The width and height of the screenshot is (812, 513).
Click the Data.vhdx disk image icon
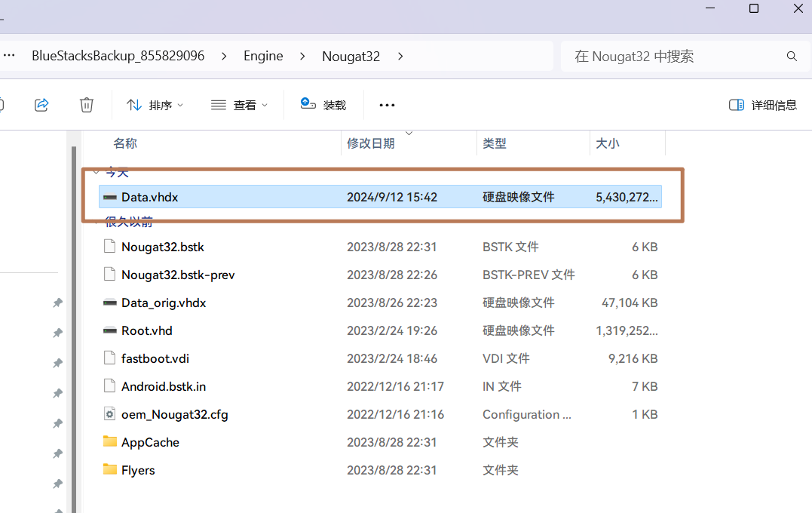[110, 197]
